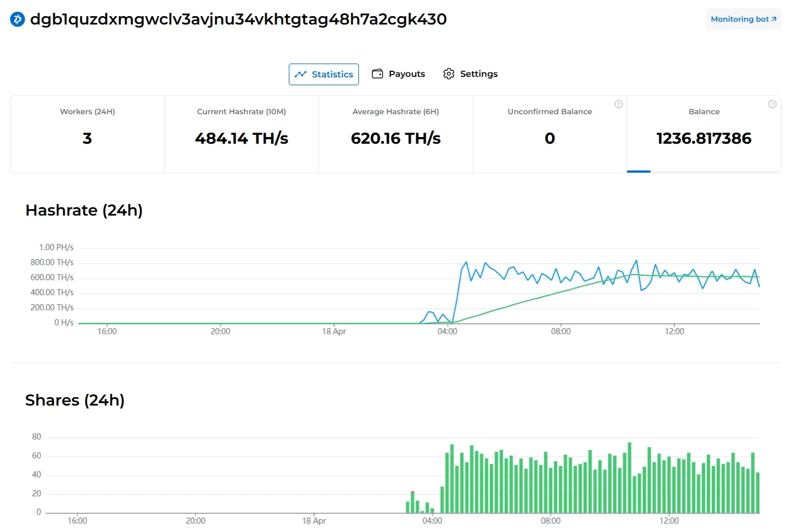Image resolution: width=791 pixels, height=532 pixels.
Task: Click the red-topped bar in Shares chart
Action: 413,500
